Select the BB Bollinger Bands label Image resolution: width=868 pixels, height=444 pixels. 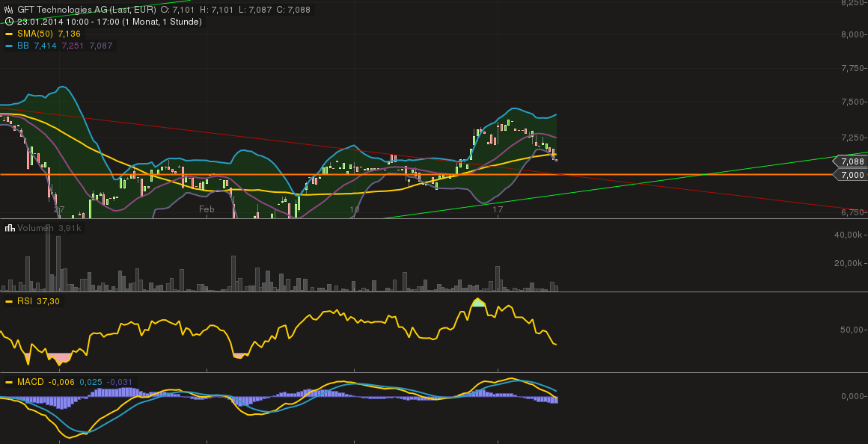tap(22, 46)
